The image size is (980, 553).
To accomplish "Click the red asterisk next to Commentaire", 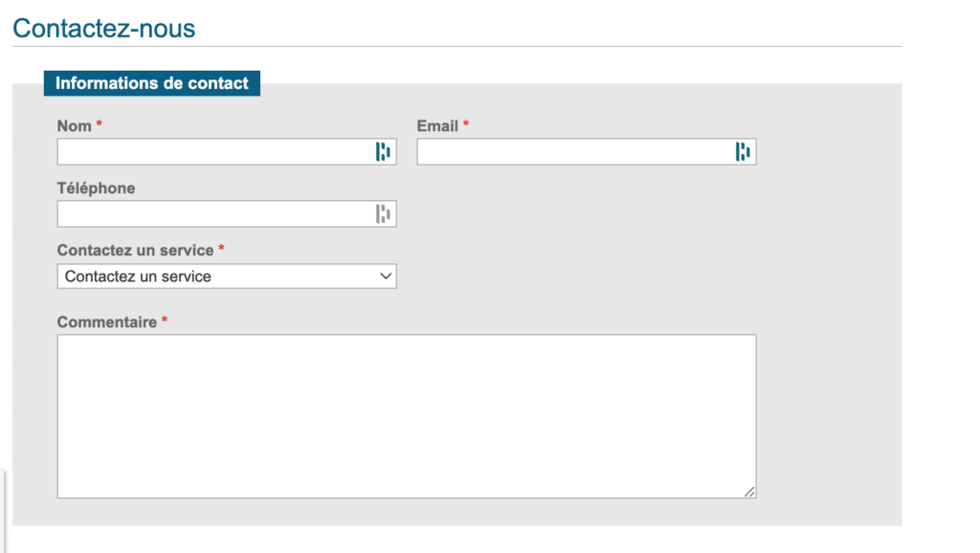I will click(165, 320).
